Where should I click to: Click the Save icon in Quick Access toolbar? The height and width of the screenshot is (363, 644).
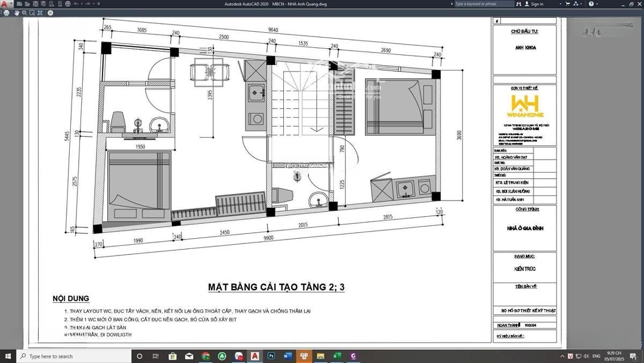click(x=36, y=4)
